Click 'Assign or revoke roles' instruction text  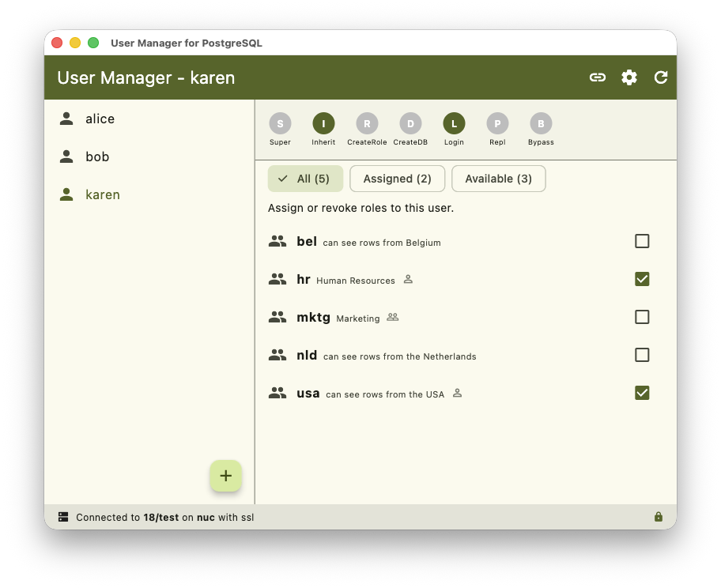pyautogui.click(x=361, y=208)
